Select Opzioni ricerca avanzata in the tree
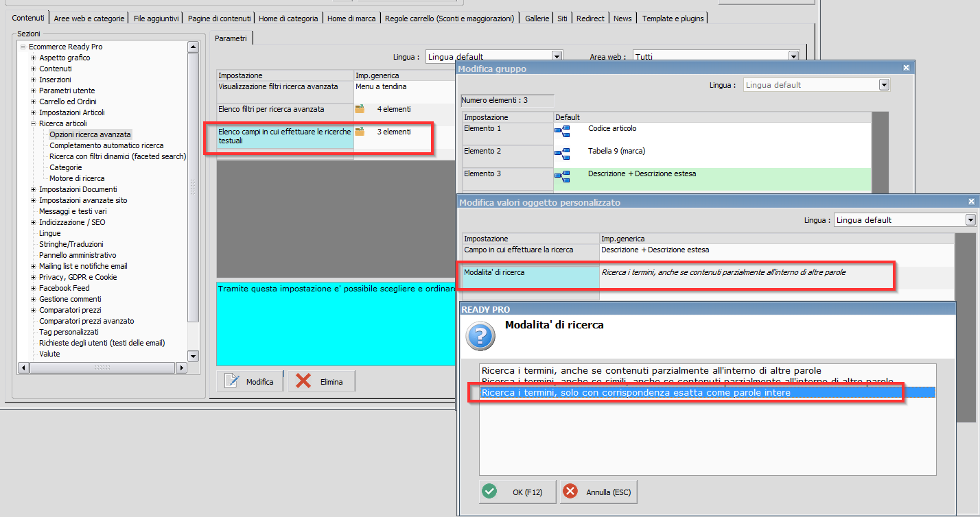This screenshot has height=517, width=980. [x=90, y=134]
